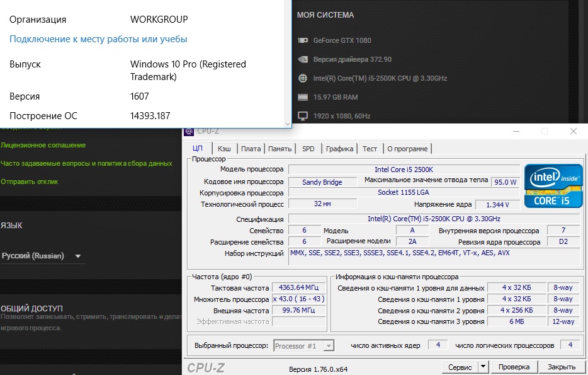Viewport: 588px width, 375px height.
Task: Click the 1.344 V core voltage value
Action: point(497,205)
